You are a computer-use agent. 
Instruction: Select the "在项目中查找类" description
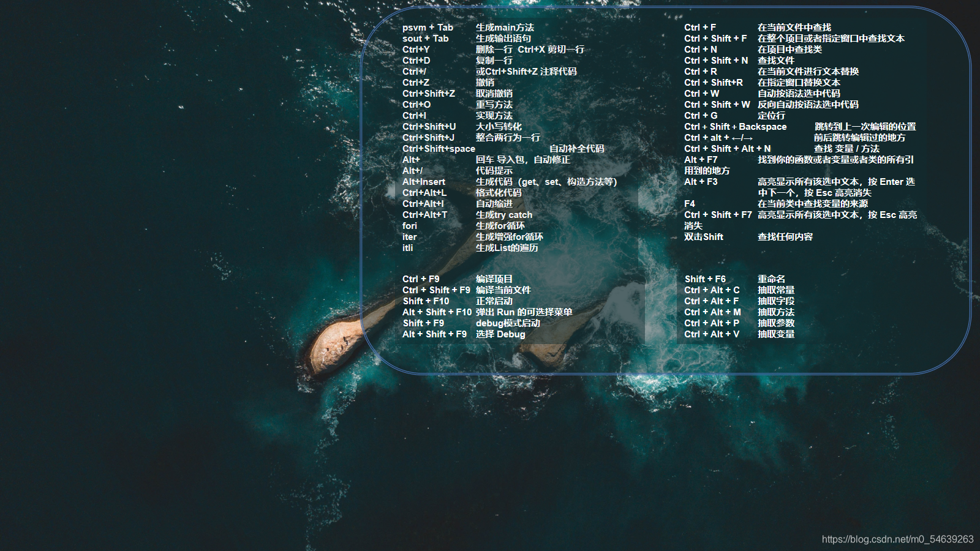(790, 50)
